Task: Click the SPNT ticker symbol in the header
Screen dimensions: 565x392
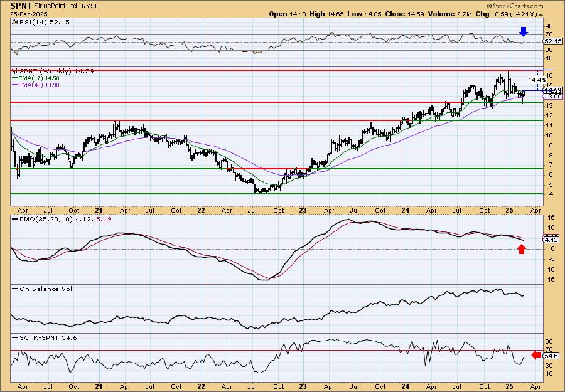Action: tap(21, 6)
